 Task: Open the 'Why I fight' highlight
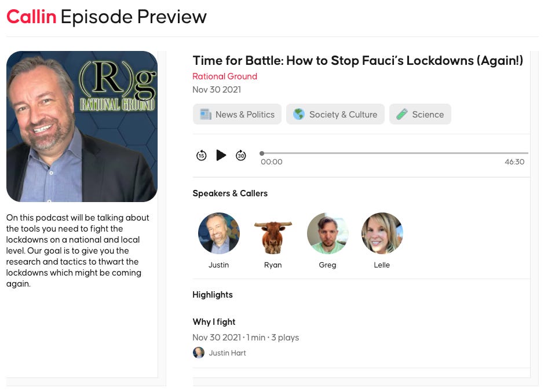coord(214,321)
